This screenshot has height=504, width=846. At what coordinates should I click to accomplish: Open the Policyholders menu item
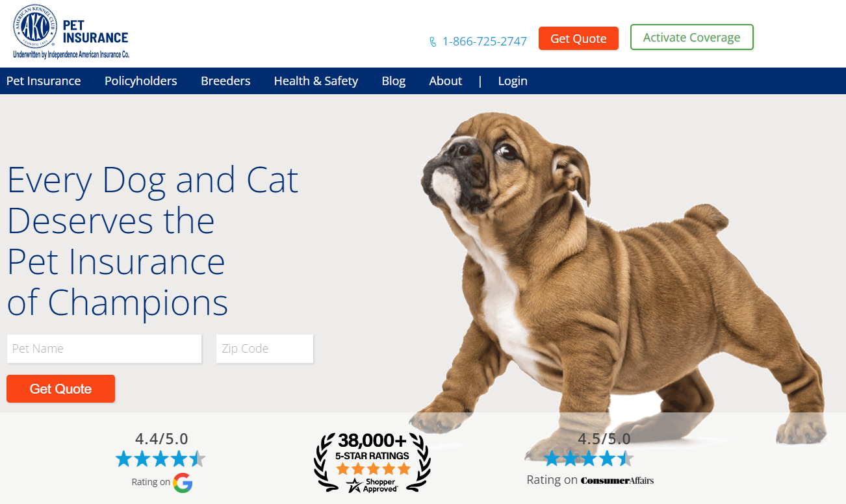141,81
